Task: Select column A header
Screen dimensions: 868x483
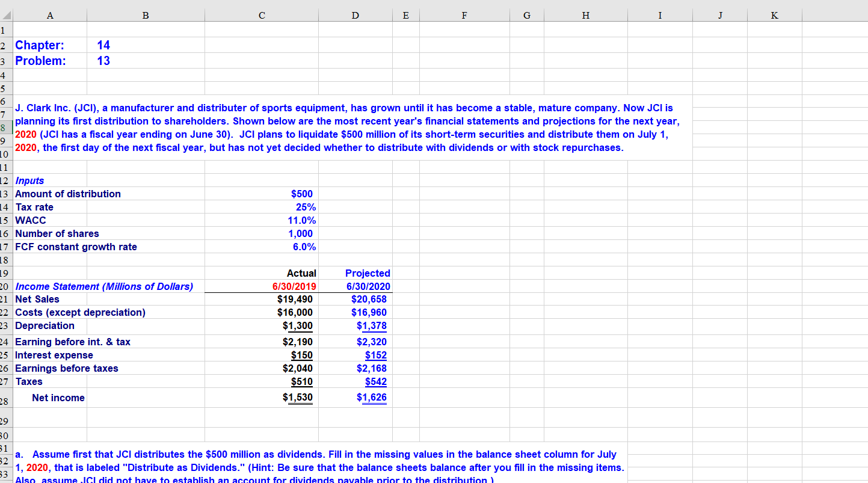Action: click(49, 16)
